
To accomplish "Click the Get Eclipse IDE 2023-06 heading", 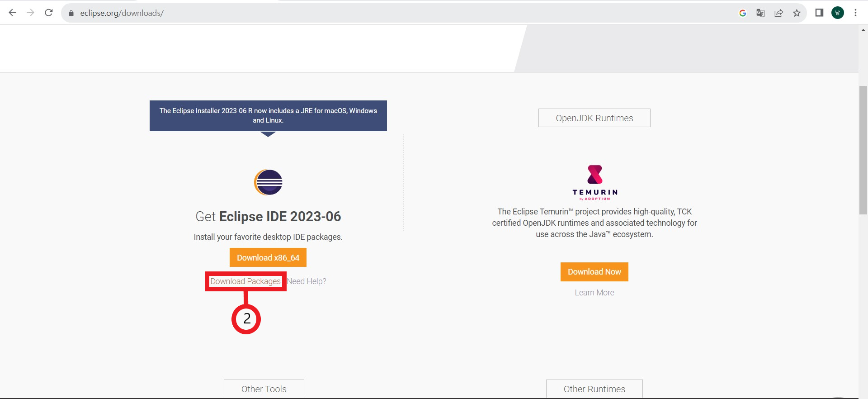I will 268,217.
